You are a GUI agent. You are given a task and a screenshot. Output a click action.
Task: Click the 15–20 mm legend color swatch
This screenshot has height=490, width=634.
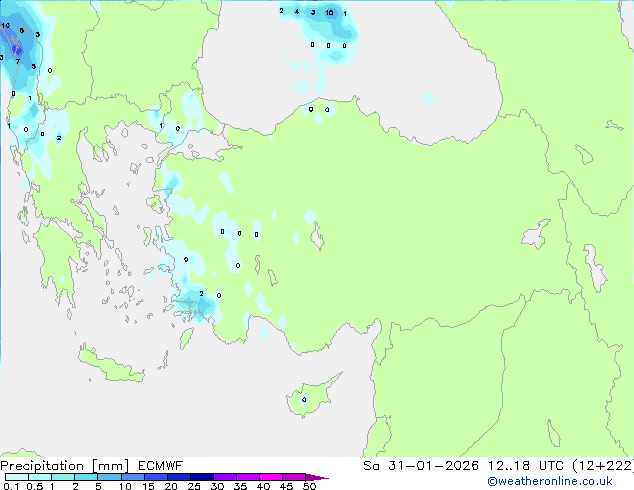[155, 477]
